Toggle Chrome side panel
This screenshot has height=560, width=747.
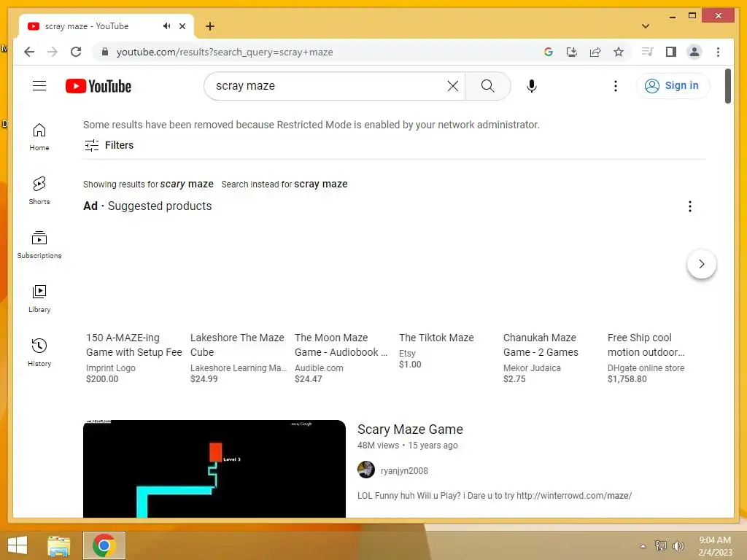point(671,52)
